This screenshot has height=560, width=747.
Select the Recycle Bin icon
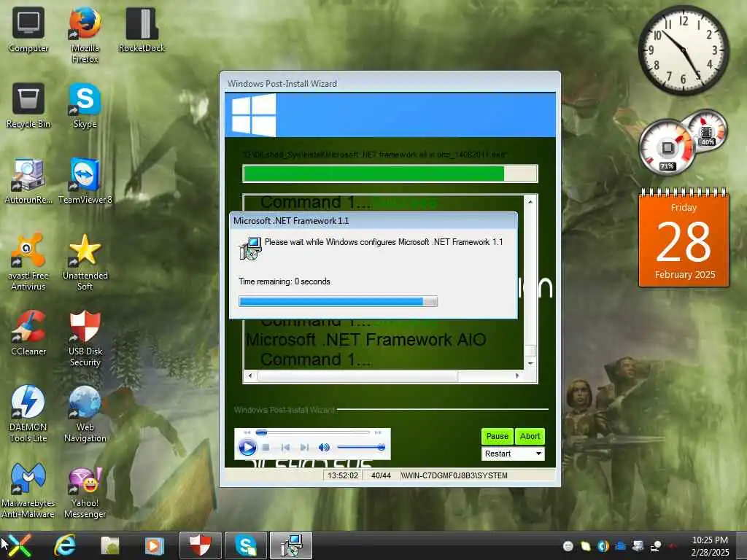28,105
